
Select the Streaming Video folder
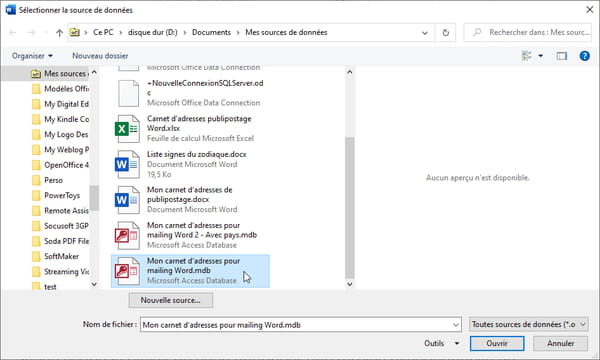tap(60, 272)
